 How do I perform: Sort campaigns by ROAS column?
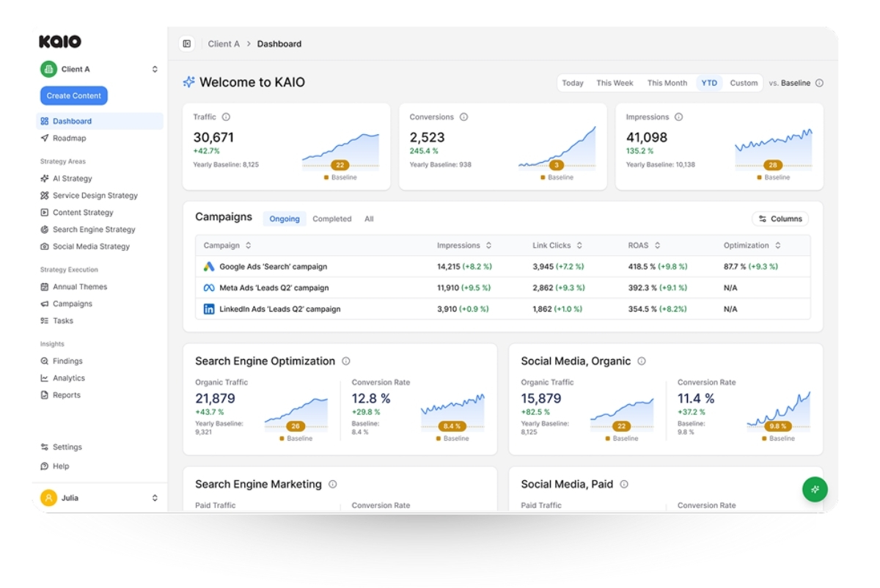[644, 245]
